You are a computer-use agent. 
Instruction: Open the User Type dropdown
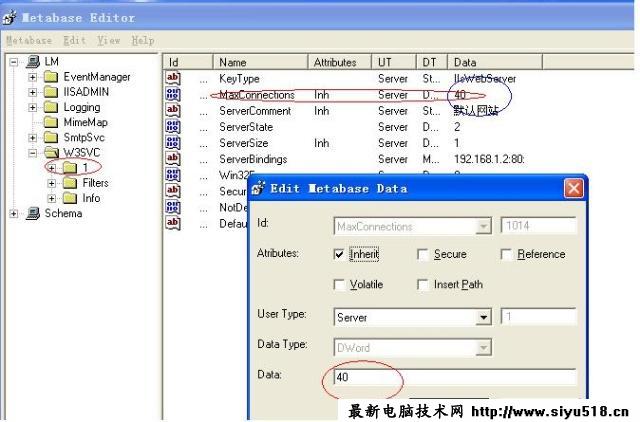[484, 317]
